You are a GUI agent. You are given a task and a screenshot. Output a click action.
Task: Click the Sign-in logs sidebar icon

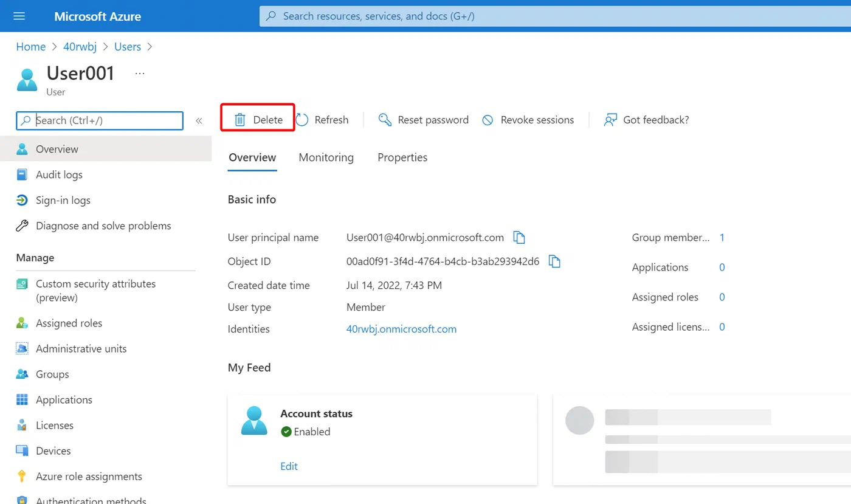(x=22, y=200)
